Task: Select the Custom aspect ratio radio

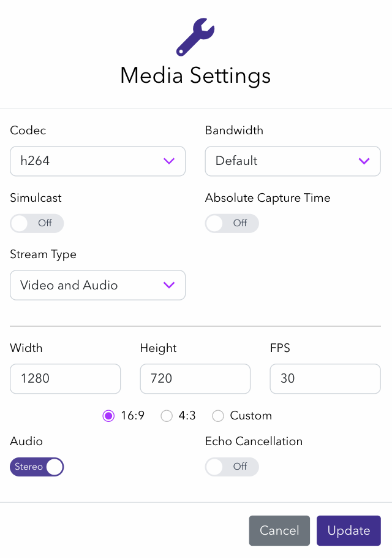Action: click(218, 416)
